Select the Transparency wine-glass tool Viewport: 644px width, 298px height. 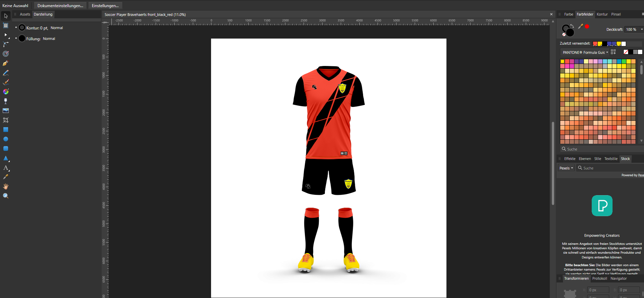pyautogui.click(x=6, y=101)
